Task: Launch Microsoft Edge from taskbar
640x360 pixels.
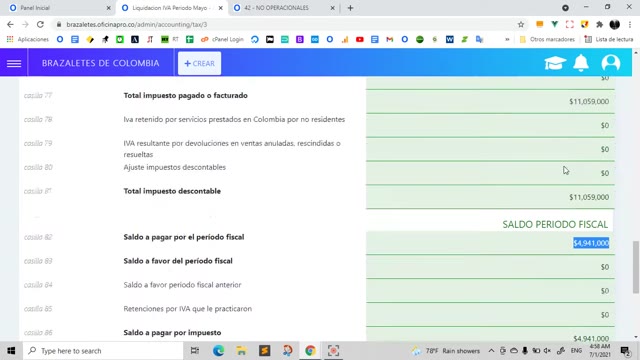Action: [x=218, y=351]
